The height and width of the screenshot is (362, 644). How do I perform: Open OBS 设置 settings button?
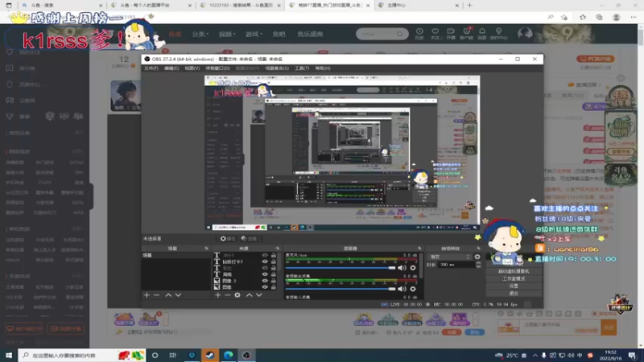(x=514, y=286)
